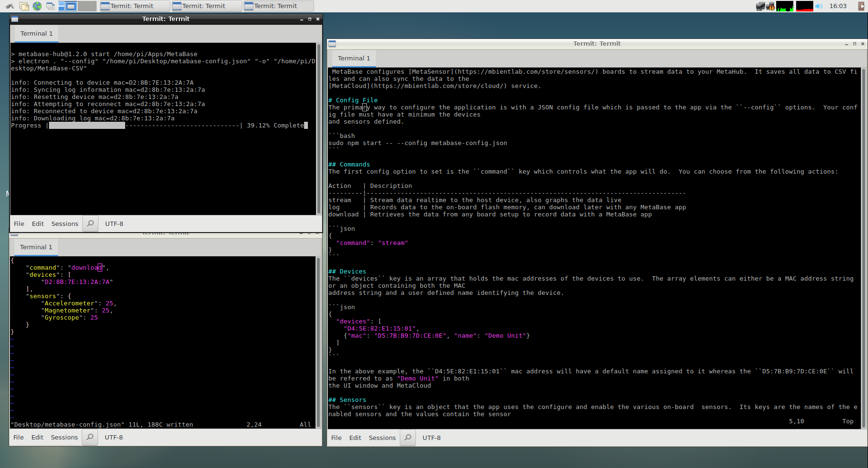This screenshot has width=868, height=468.
Task: Launch the web browser globe icon
Action: [x=37, y=6]
